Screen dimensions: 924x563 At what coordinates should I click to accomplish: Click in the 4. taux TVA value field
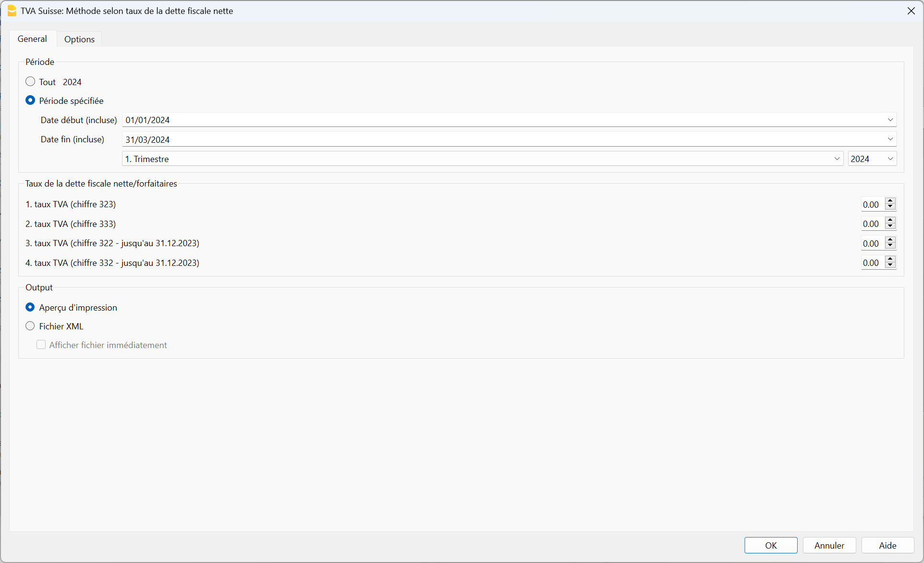tap(872, 263)
